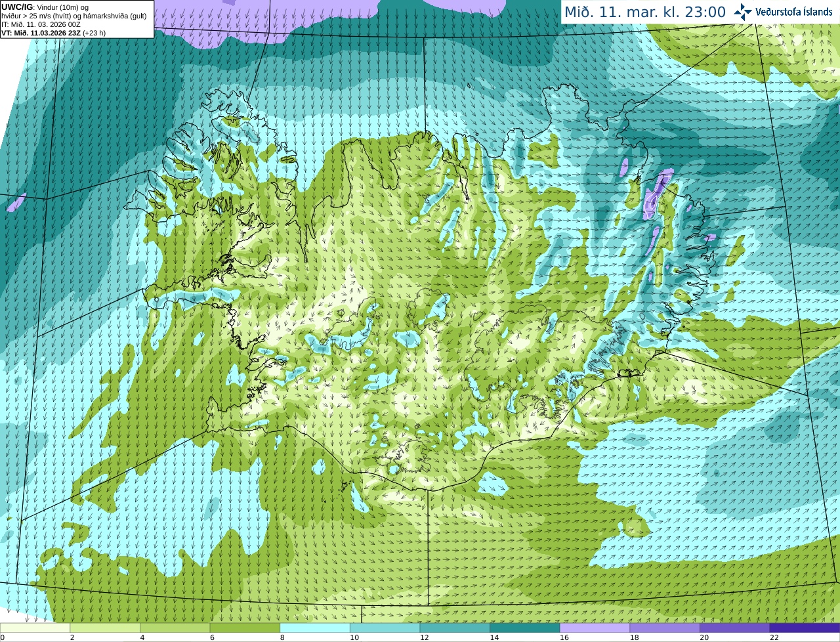Screen dimensions: 840x642
Task: Pick the 2–4 m/s light yellow-green swatch
Action: click(x=105, y=628)
